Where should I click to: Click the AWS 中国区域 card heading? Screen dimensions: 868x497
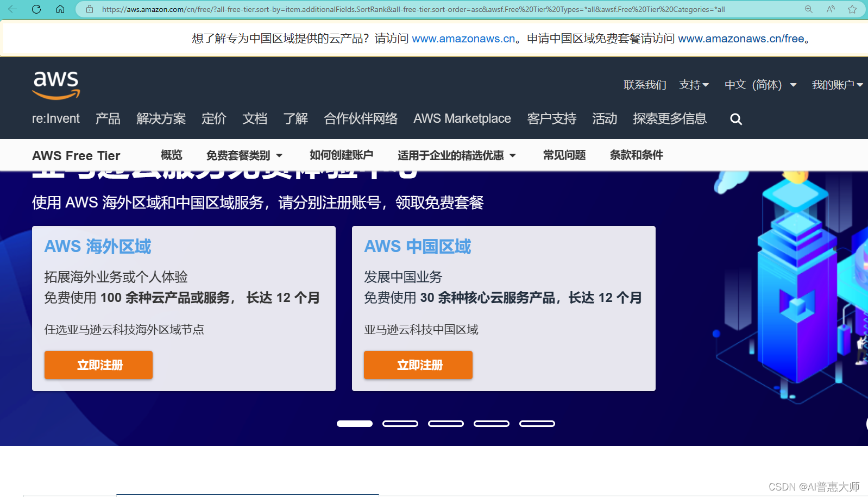pos(418,247)
